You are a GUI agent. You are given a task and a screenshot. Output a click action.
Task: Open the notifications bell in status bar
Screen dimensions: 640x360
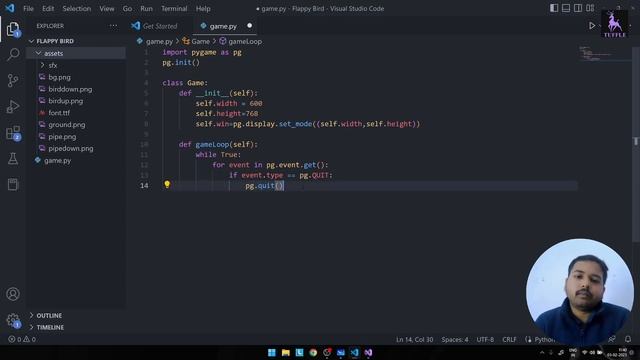pyautogui.click(x=628, y=339)
